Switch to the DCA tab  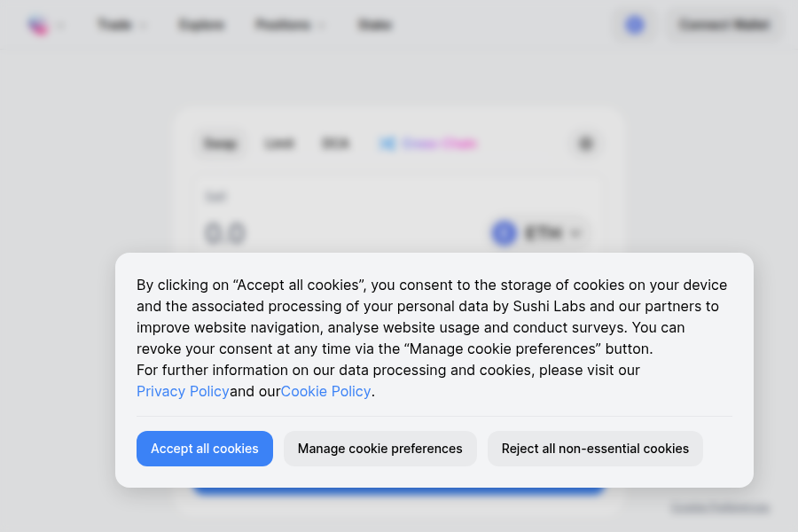335,143
